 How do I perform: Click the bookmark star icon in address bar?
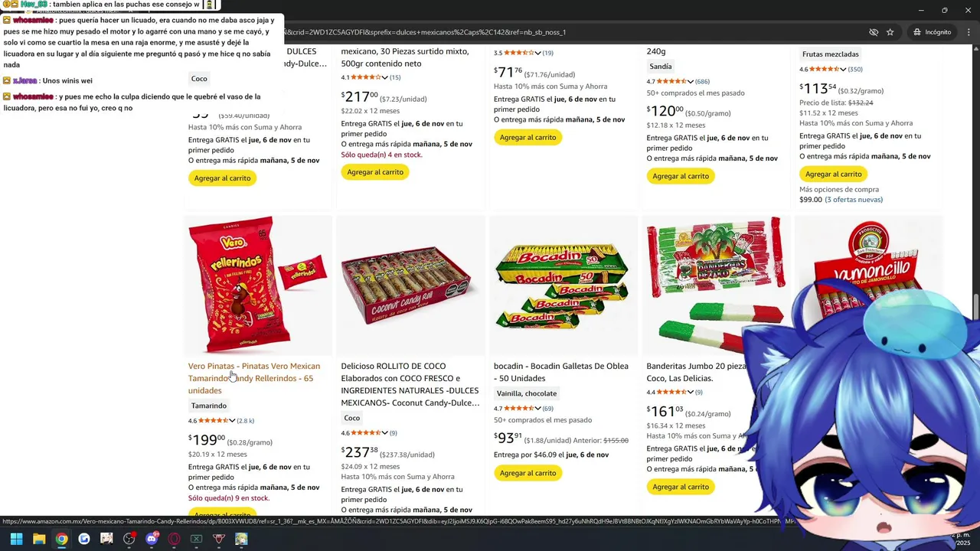(890, 32)
